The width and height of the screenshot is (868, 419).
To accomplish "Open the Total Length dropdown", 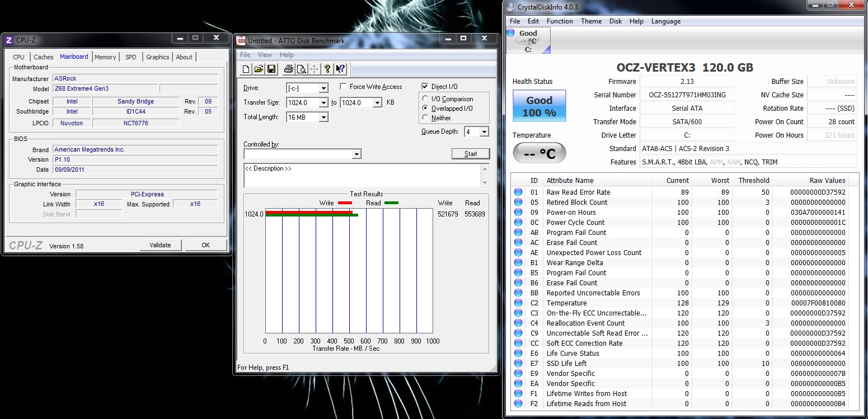I will pos(323,117).
